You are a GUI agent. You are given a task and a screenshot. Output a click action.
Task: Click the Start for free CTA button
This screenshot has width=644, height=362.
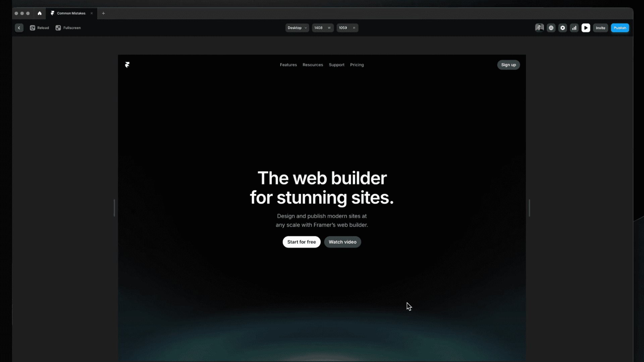(302, 242)
